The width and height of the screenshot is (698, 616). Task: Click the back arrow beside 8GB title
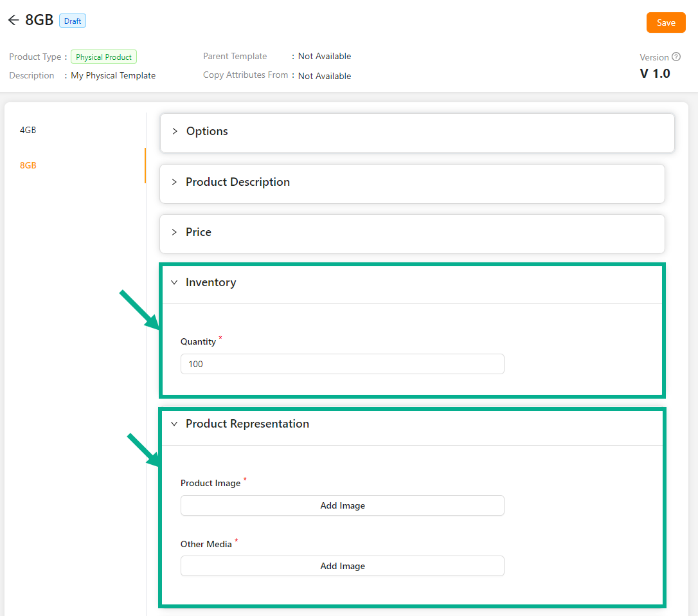pyautogui.click(x=13, y=21)
